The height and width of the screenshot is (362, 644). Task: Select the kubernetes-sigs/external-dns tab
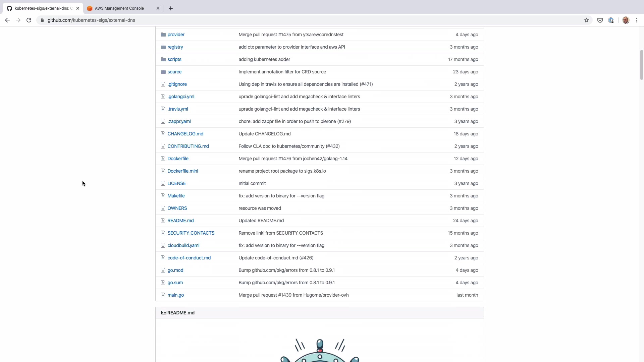pos(42,8)
